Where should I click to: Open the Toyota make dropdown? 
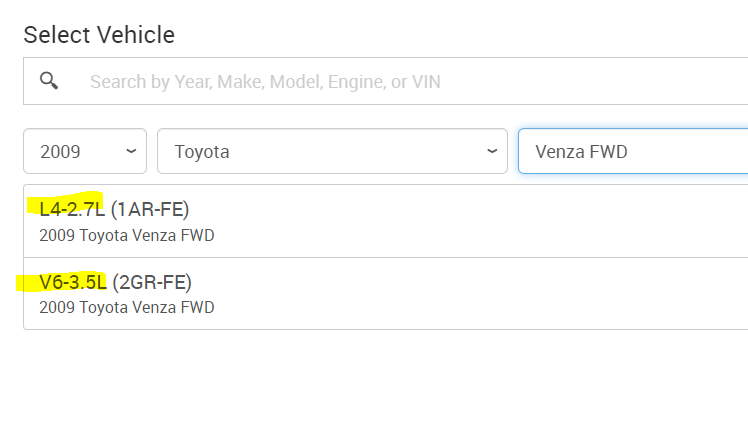point(332,152)
